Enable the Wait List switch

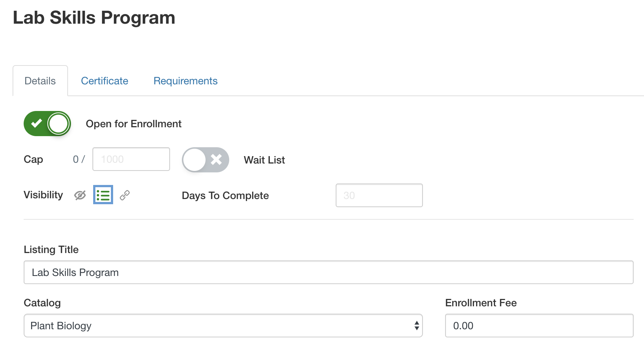(x=206, y=160)
